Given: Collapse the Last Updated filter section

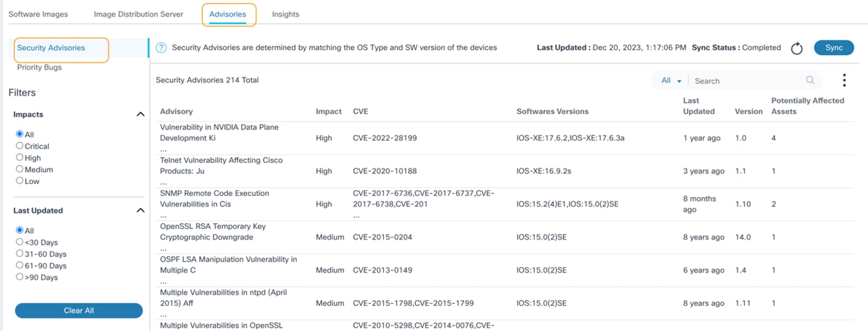Looking at the screenshot, I should tap(140, 210).
